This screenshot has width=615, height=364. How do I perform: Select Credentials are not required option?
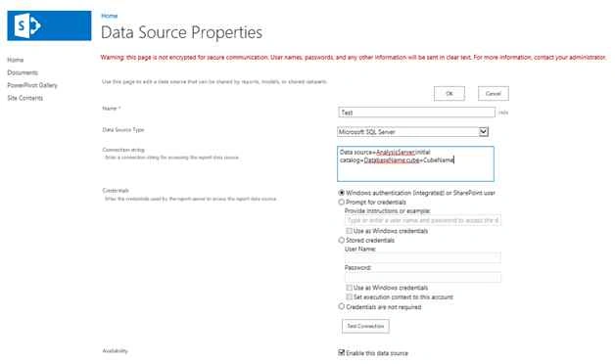(x=341, y=306)
